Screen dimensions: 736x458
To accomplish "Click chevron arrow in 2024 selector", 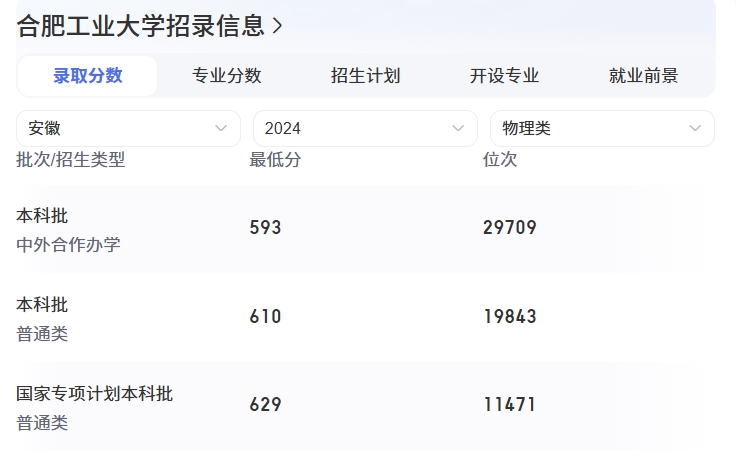I will point(458,128).
